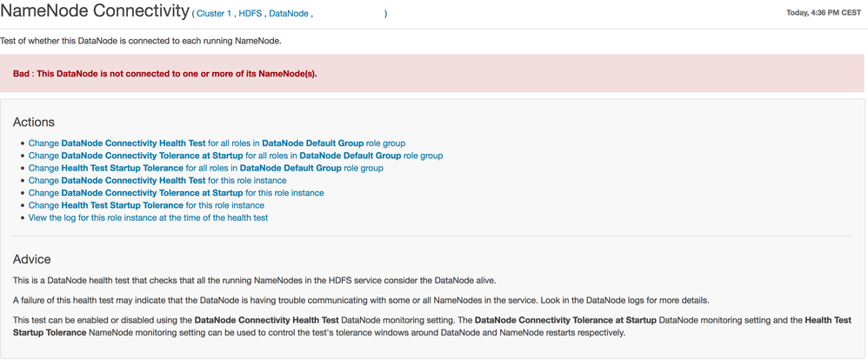Go to the HDFS breadcrumb link
Viewport: 868px width, 360px height.
pyautogui.click(x=250, y=14)
